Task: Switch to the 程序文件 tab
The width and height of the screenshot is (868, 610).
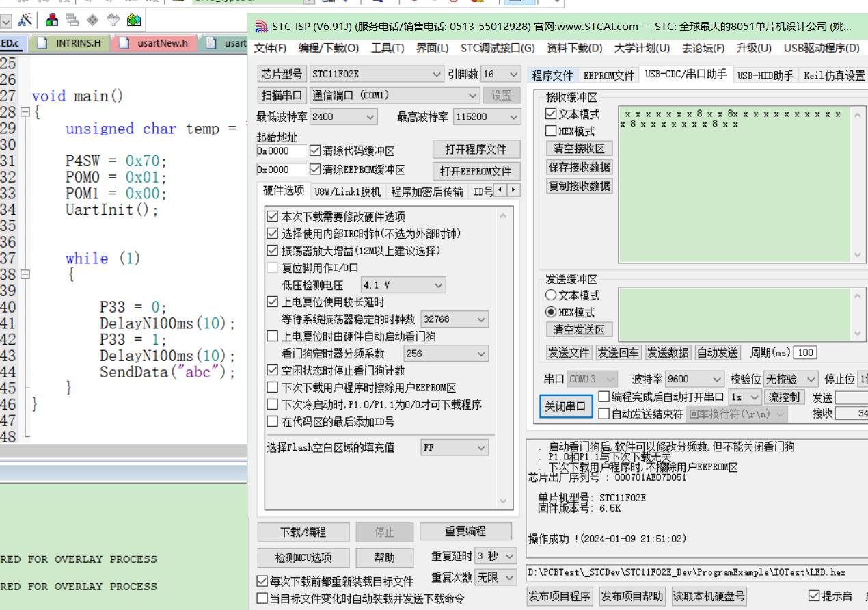Action: (552, 75)
